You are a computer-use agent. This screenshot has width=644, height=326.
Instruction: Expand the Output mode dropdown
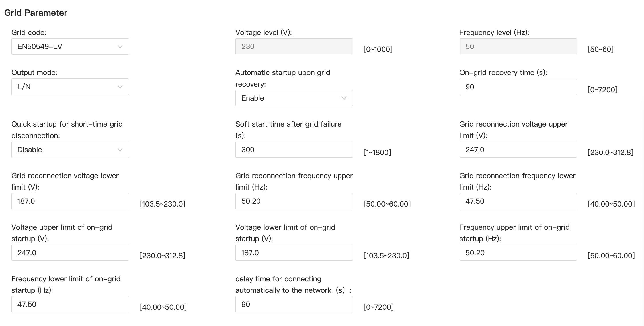(70, 87)
